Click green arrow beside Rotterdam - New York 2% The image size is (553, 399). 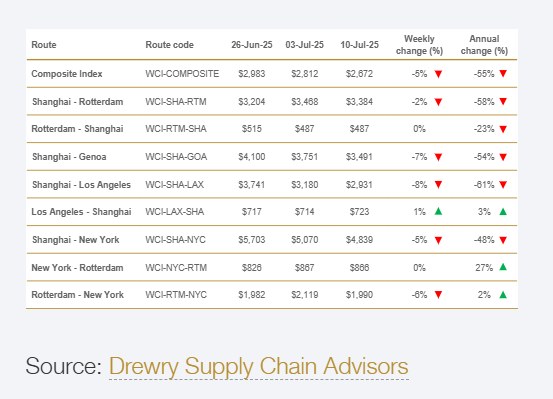click(503, 295)
